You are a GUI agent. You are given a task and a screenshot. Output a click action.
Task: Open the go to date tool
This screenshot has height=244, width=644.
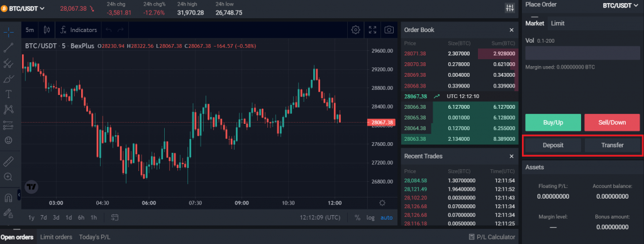point(114,218)
